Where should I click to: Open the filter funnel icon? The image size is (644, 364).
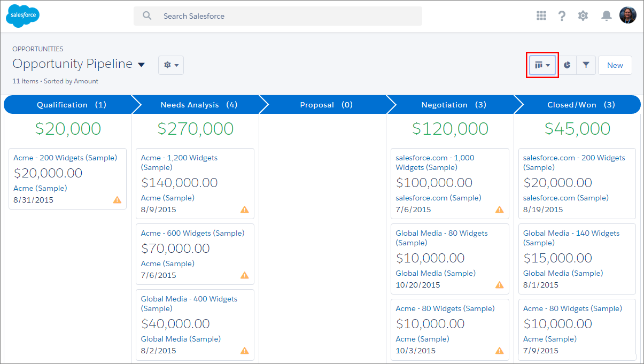click(x=586, y=65)
